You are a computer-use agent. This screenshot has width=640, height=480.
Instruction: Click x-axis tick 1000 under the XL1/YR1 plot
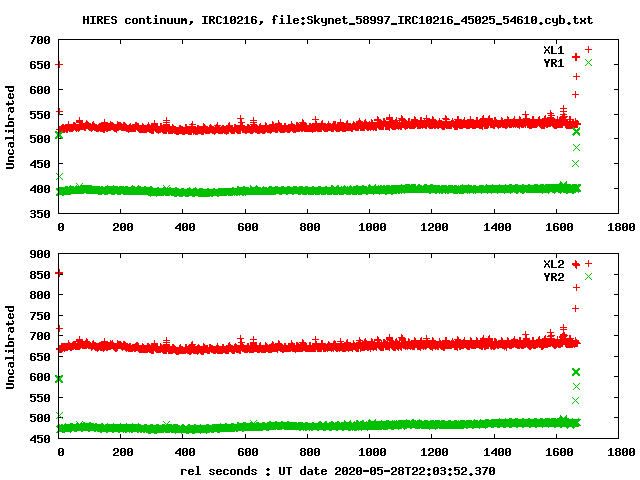coord(372,227)
